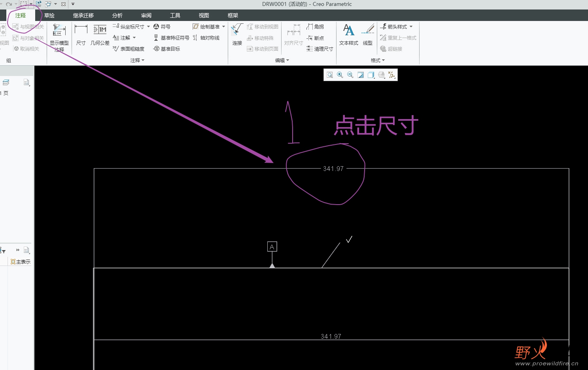Viewport: 588px width, 370px height.
Task: Insert a 符号 symbol
Action: pos(162,27)
